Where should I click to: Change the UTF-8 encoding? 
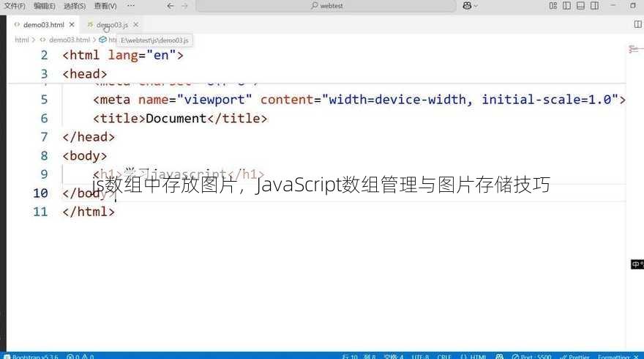[420, 356]
